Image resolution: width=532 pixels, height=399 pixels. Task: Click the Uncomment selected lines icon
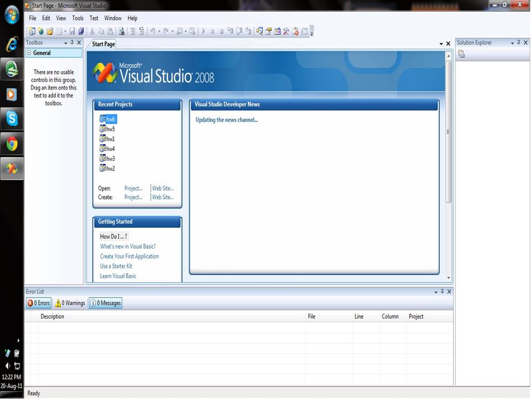coord(141,31)
